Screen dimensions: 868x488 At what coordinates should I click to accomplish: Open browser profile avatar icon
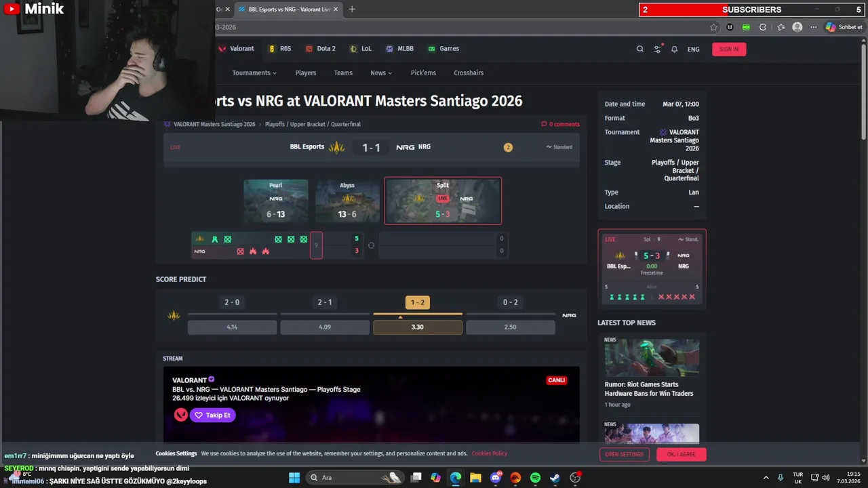797,27
